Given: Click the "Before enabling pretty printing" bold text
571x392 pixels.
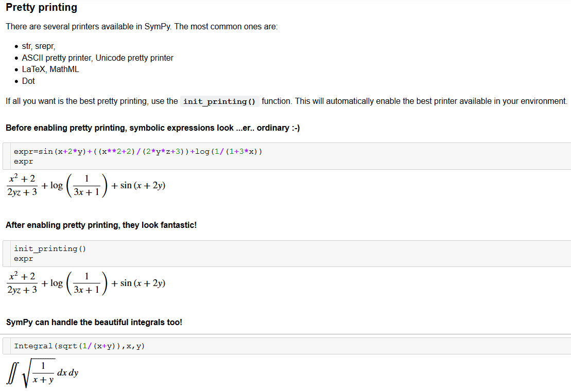Looking at the screenshot, I should coord(152,128).
